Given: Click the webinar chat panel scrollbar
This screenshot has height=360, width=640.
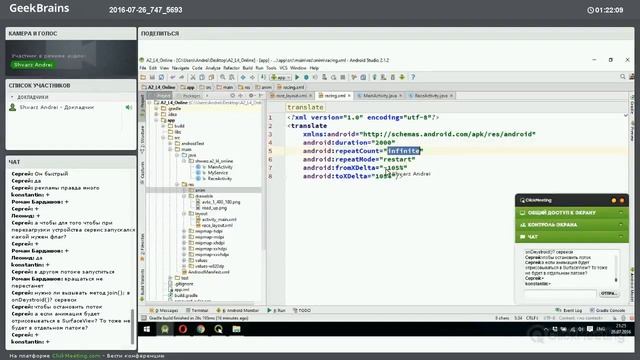Looking at the screenshot, I should pyautogui.click(x=132, y=327).
